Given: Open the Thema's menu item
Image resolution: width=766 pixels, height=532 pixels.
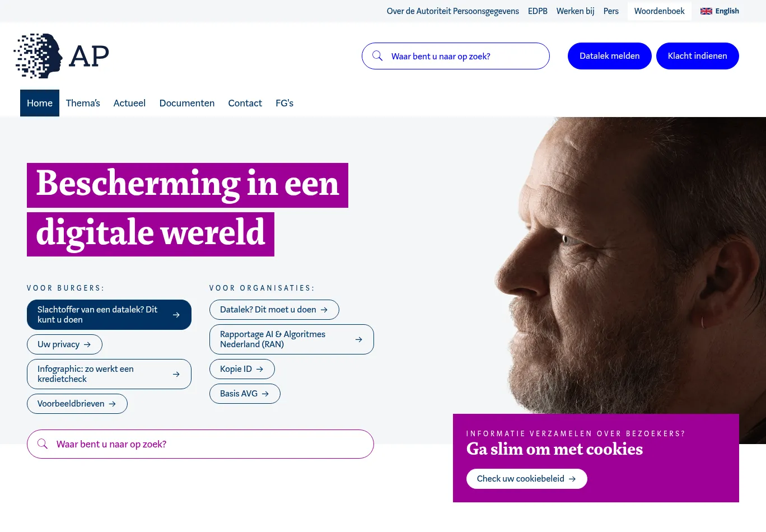Looking at the screenshot, I should point(83,103).
